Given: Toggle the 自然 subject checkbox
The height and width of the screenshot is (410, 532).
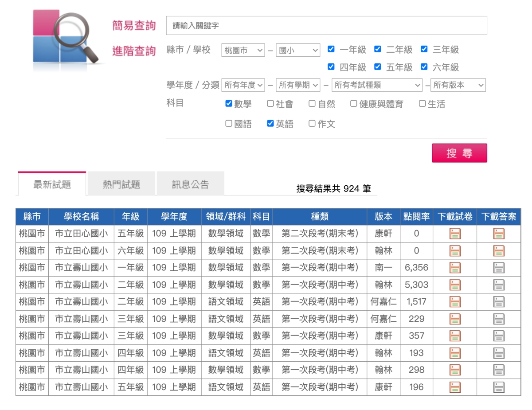Looking at the screenshot, I should coord(312,104).
